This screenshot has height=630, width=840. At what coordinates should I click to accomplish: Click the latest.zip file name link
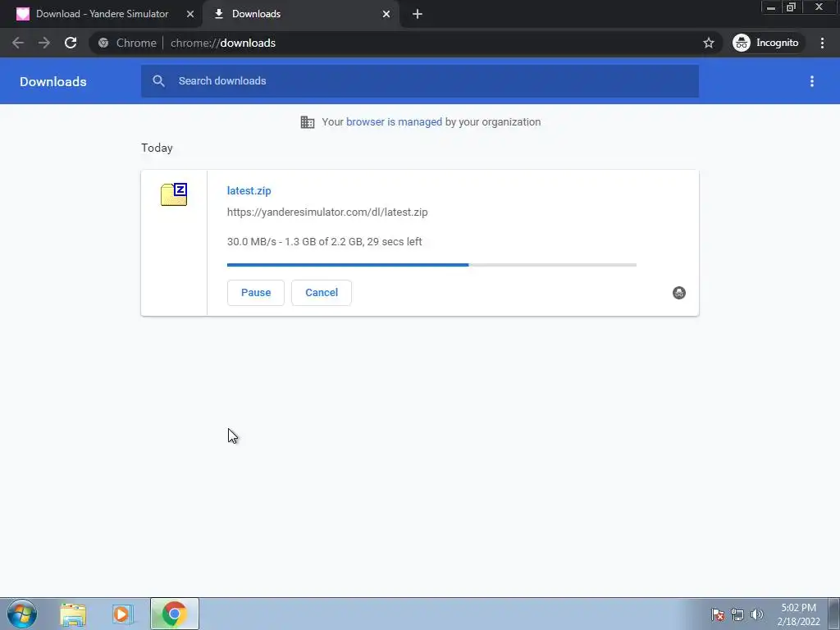pyautogui.click(x=249, y=190)
